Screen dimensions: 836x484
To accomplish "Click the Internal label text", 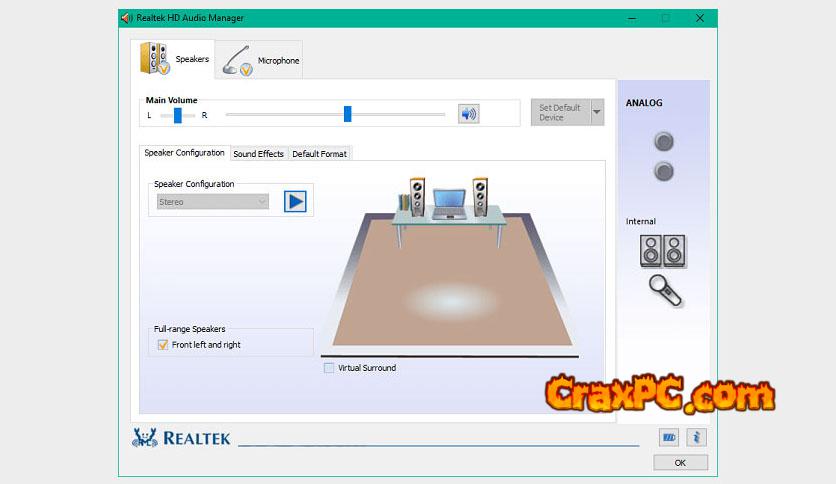I will 641,221.
